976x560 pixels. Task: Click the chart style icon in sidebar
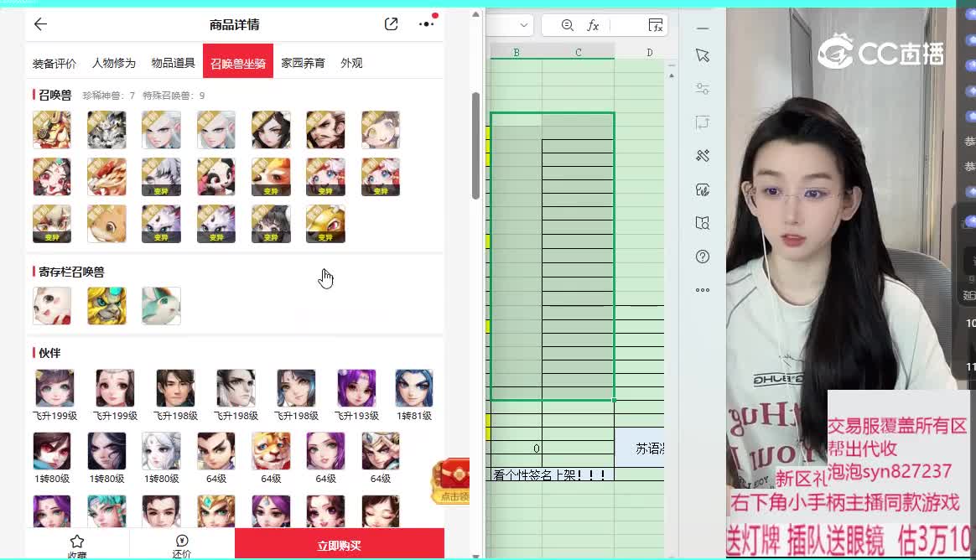click(703, 189)
